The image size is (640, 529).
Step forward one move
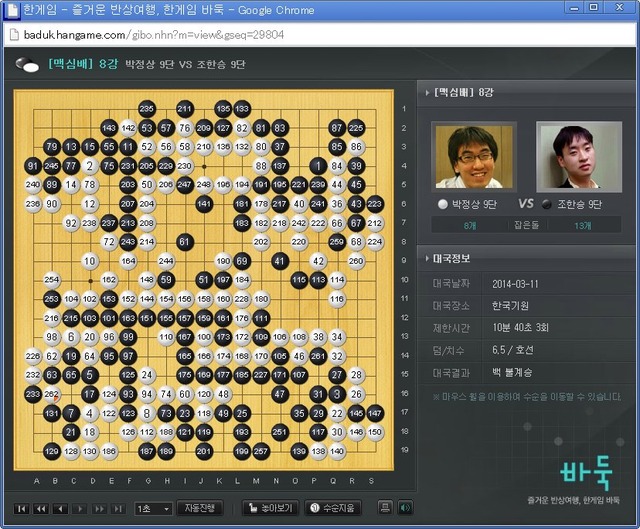(x=80, y=509)
